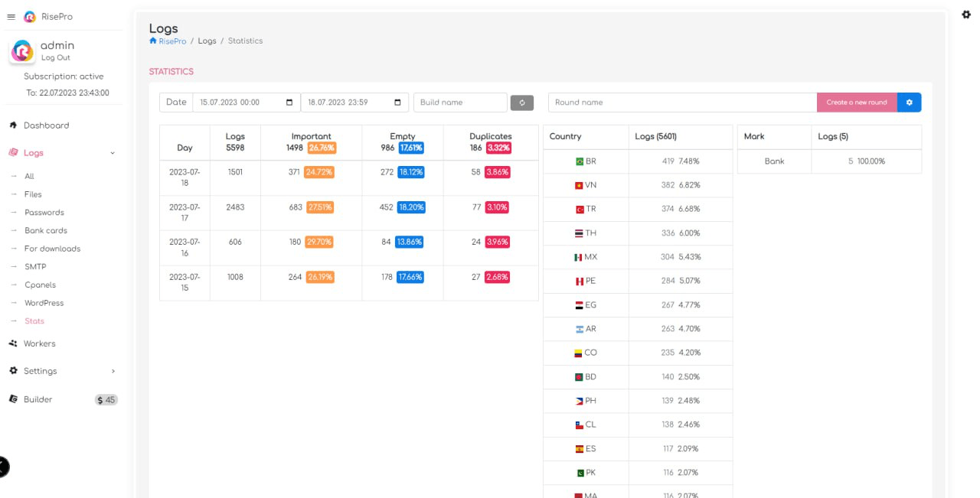
Task: Click the Workers people icon
Action: click(13, 343)
